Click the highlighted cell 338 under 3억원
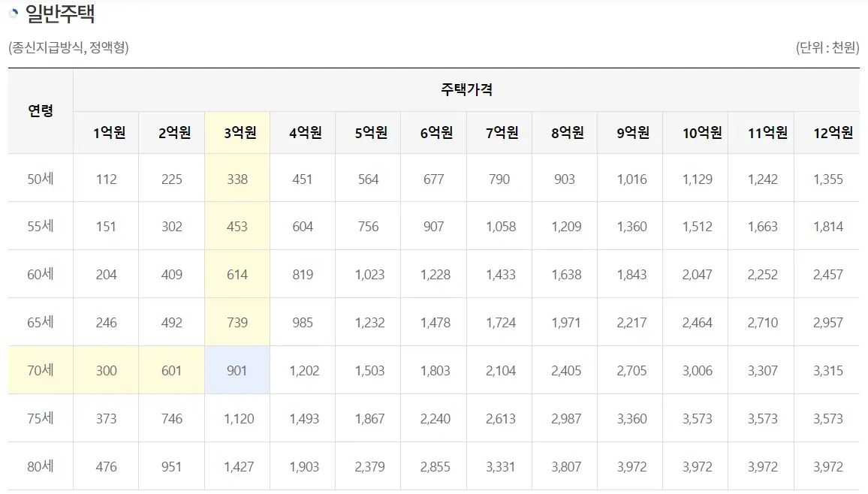868x494 pixels. 237,179
